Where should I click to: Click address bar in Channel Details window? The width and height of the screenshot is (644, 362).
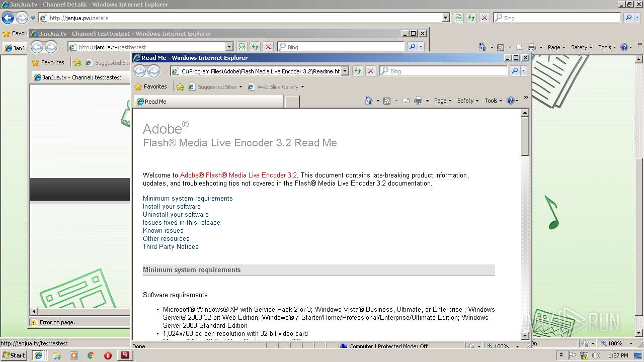244,18
